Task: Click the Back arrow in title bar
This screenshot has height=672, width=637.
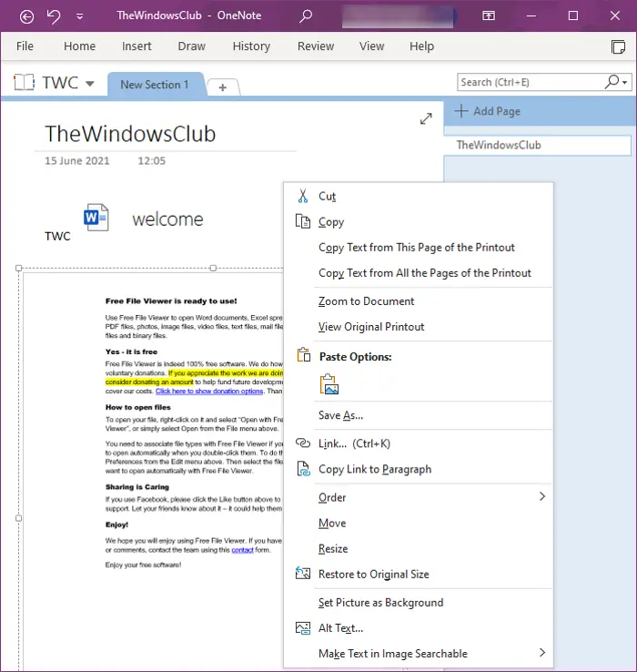Action: tap(26, 16)
